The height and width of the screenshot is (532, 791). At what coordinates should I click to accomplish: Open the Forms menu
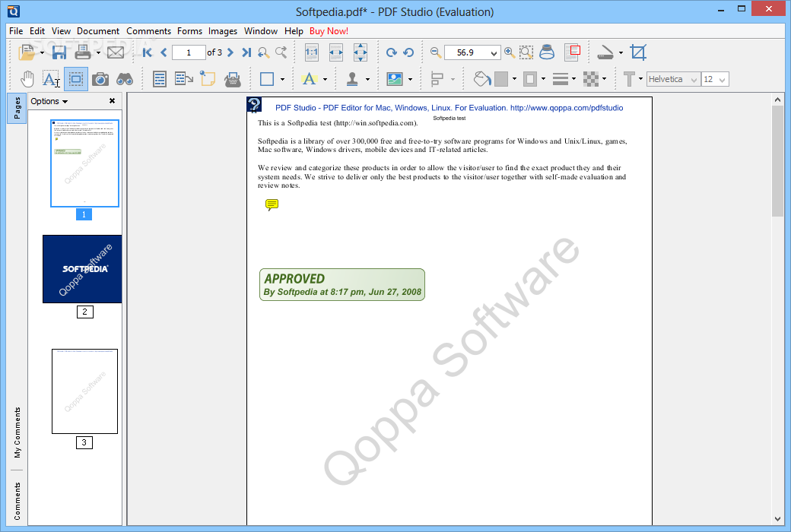click(189, 31)
